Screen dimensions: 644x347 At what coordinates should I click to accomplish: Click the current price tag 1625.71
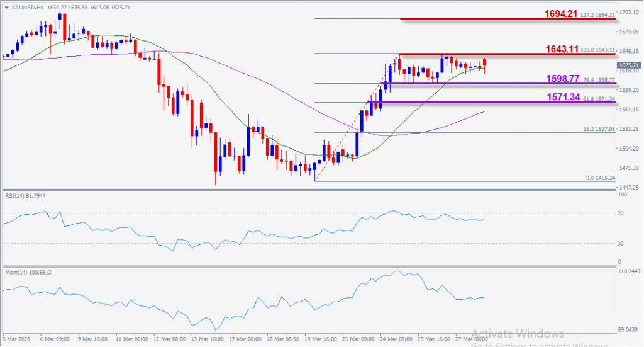[x=629, y=65]
